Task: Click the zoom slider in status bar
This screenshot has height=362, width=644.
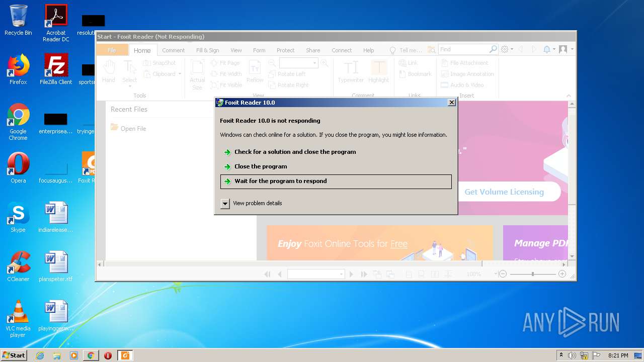Action: click(x=532, y=274)
